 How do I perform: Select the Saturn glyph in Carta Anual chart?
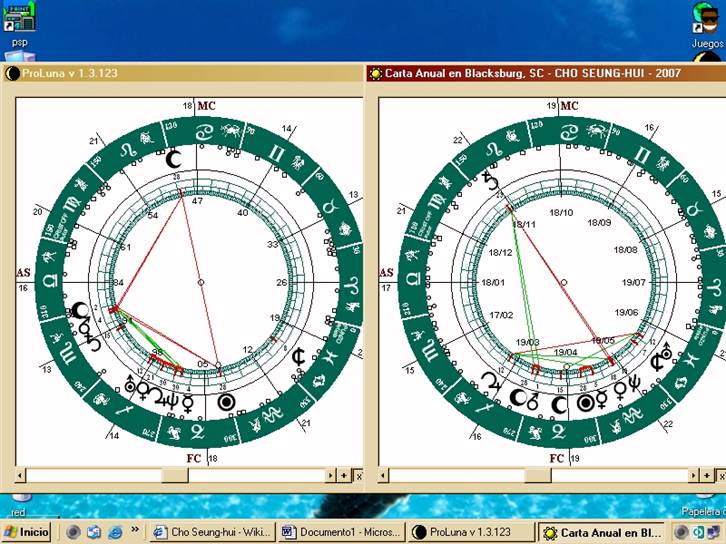pos(490,180)
